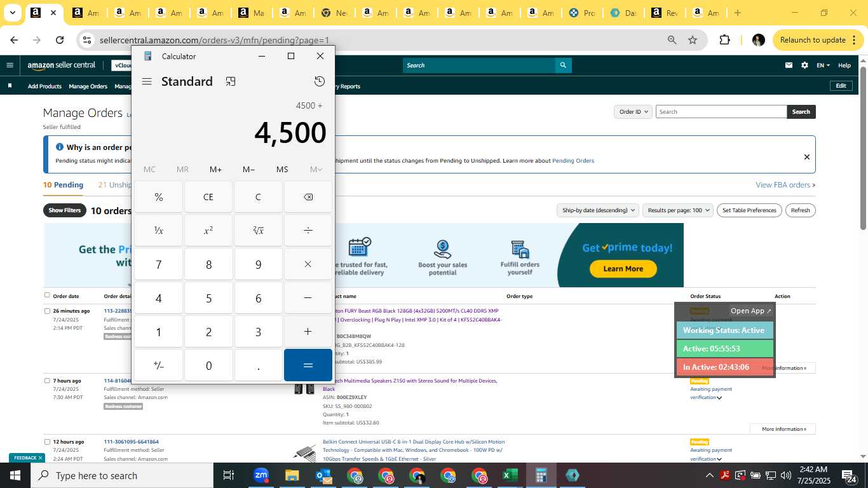Open Seller Central hamburger menu
This screenshot has height=488, width=868.
click(x=10, y=65)
